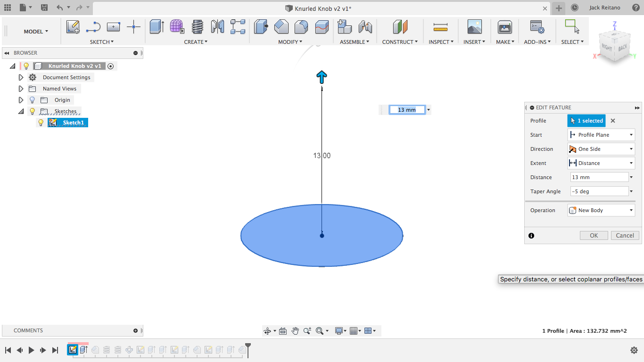The image size is (644, 362).
Task: Click the Redo arrow
Action: tap(79, 8)
